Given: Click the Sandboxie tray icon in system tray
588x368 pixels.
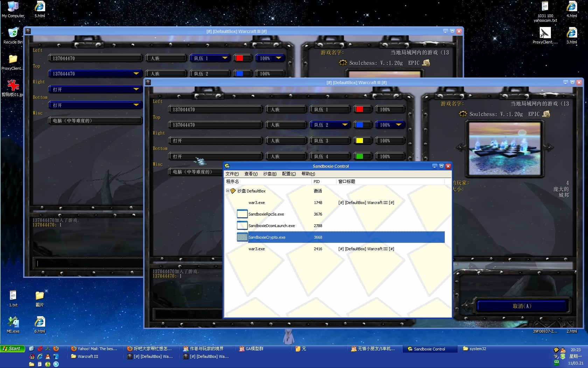Looking at the screenshot, I should [556, 350].
